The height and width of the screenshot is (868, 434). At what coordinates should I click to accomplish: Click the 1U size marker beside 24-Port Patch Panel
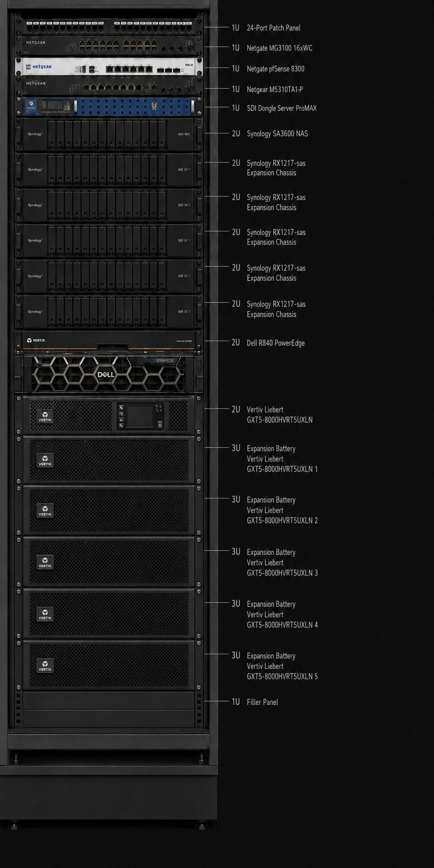236,28
